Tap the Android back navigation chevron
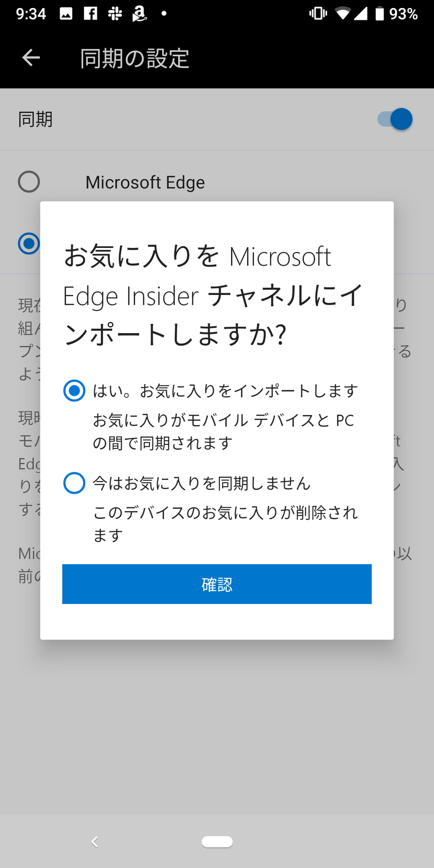Viewport: 434px width, 868px height. click(x=95, y=842)
